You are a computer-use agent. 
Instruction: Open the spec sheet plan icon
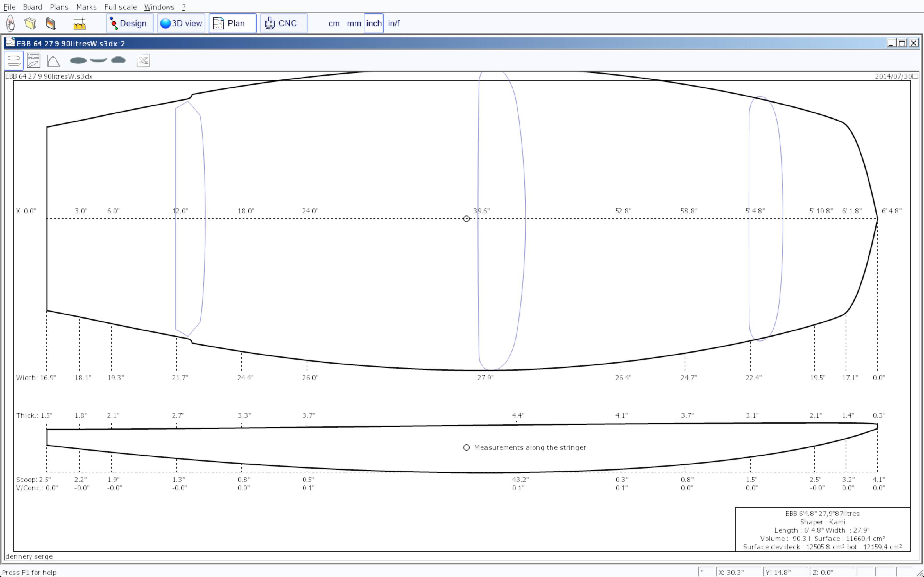[x=34, y=61]
